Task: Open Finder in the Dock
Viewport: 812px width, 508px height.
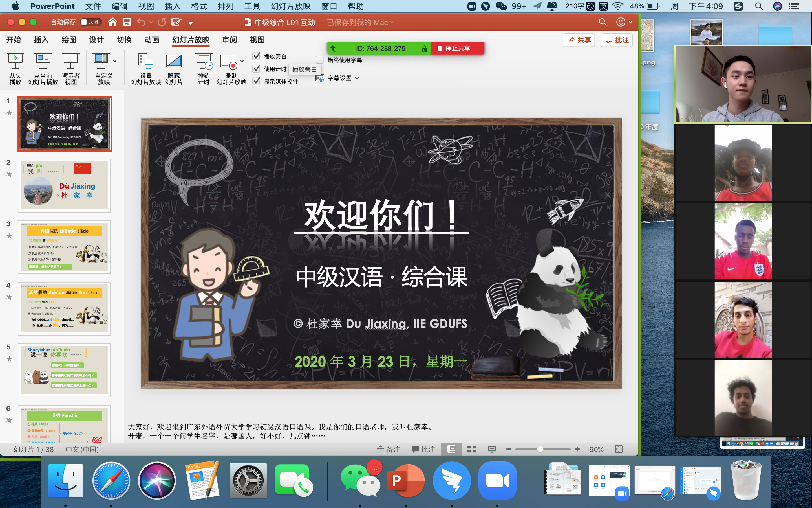Action: pyautogui.click(x=65, y=480)
